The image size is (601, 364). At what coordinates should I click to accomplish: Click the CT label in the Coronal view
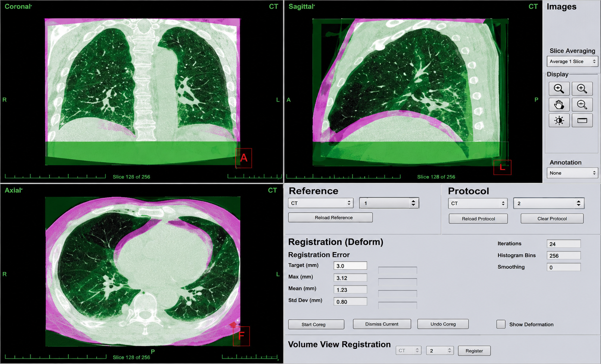point(273,6)
